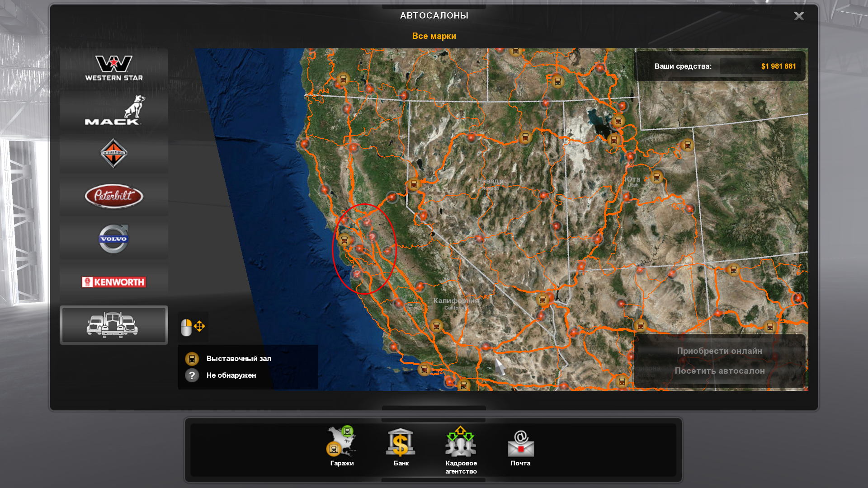Click the showroom marker near the Юта label
The height and width of the screenshot is (488, 868).
(x=656, y=177)
